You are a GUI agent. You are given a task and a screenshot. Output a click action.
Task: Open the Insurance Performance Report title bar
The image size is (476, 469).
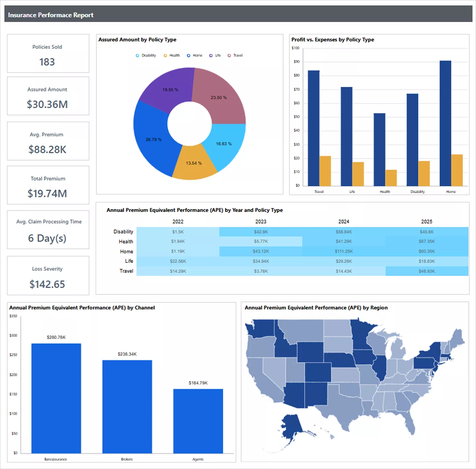coord(50,15)
